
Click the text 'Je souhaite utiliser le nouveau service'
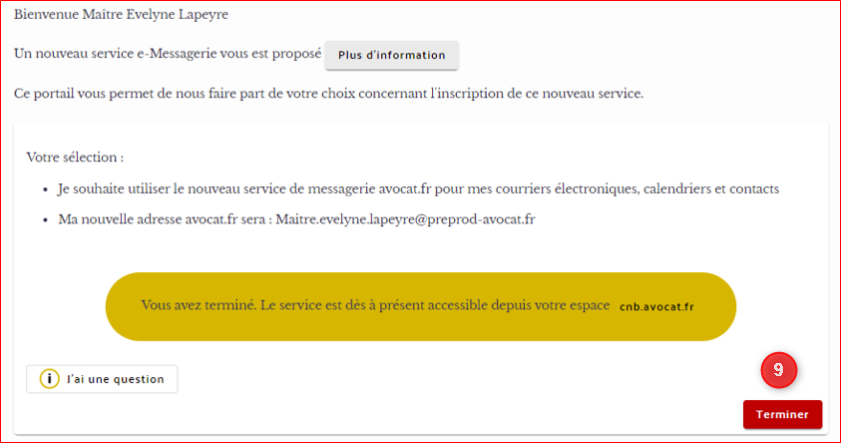coord(173,189)
